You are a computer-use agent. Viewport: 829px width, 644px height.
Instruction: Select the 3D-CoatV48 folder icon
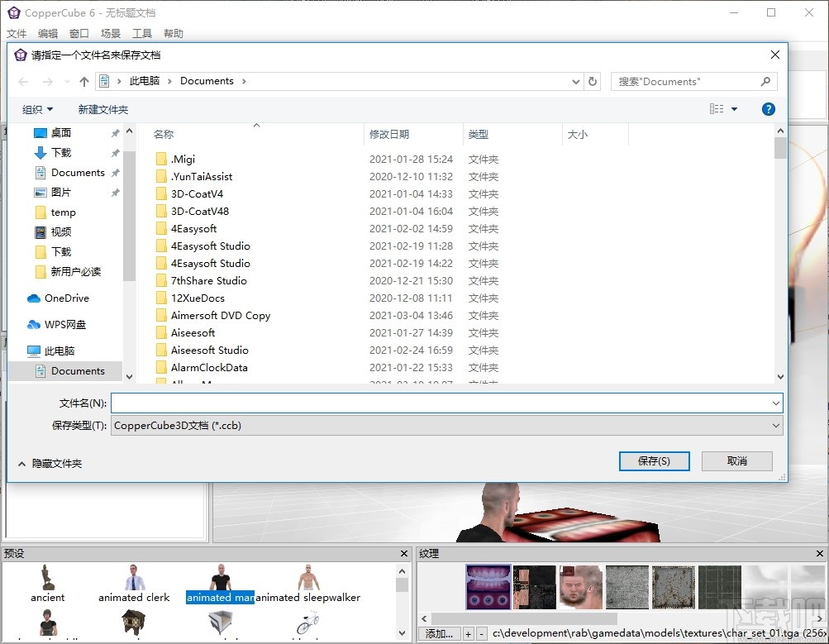coord(161,212)
